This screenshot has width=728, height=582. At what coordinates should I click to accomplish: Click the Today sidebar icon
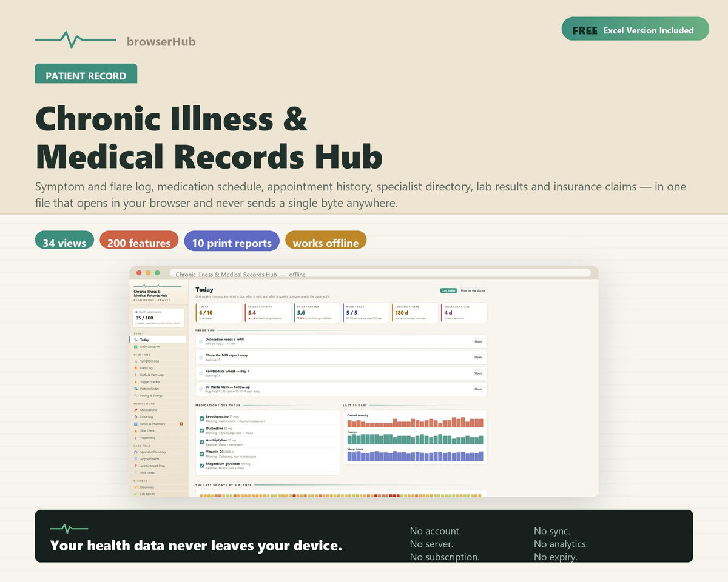pos(135,340)
